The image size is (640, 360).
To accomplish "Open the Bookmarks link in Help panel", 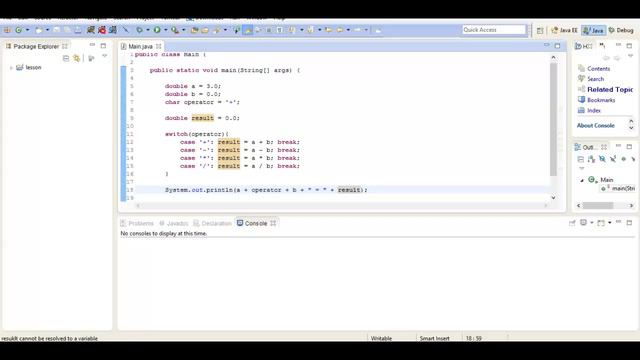I will tap(601, 100).
